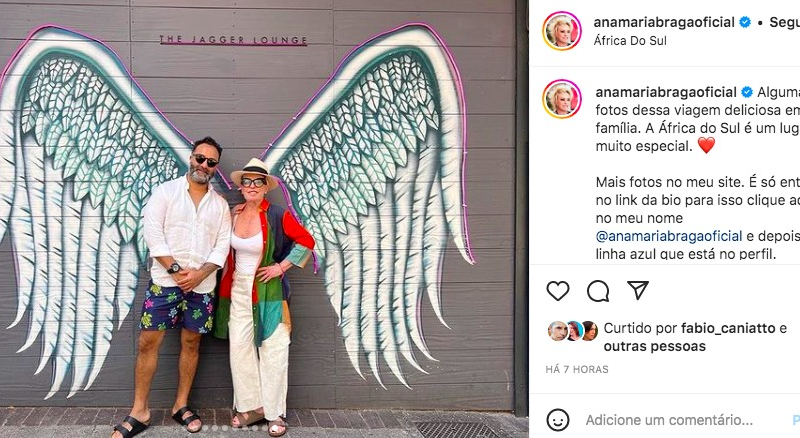Visit fabio_caniatto's profile from likes
800x438 pixels.
(728, 328)
